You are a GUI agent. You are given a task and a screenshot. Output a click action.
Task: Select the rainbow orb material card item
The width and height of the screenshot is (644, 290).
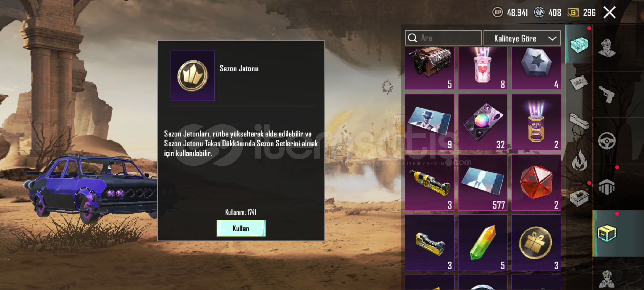(x=483, y=122)
